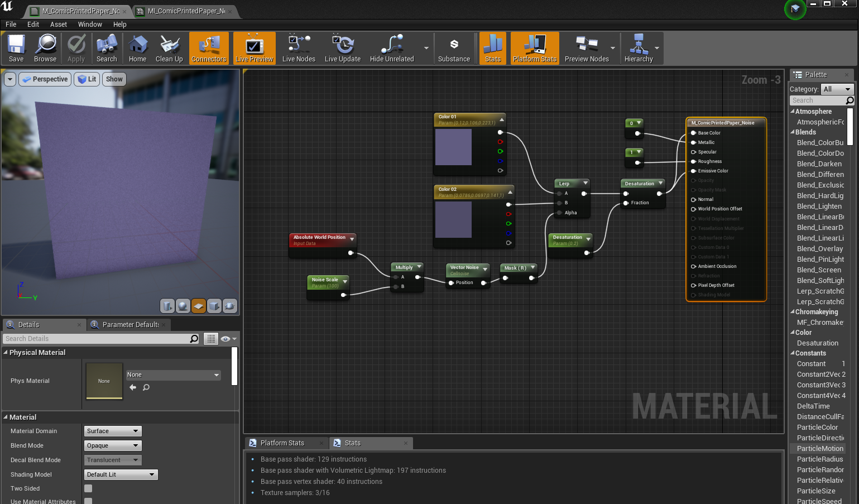
Task: Open the Details view options eye icon
Action: (228, 339)
